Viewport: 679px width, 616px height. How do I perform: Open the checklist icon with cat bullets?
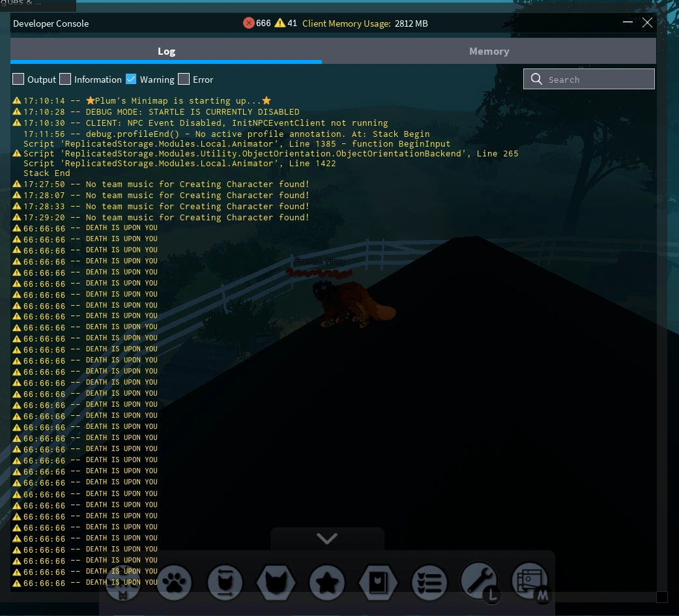429,582
